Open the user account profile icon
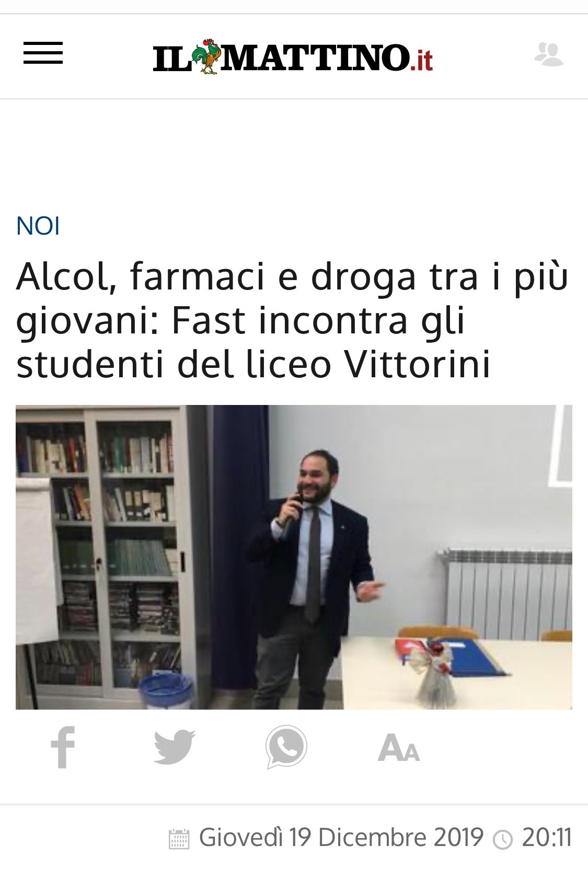This screenshot has height=869, width=588. click(549, 54)
